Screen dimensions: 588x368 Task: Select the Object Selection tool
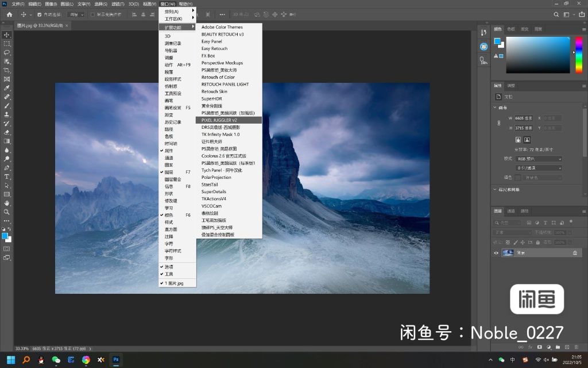[7, 62]
